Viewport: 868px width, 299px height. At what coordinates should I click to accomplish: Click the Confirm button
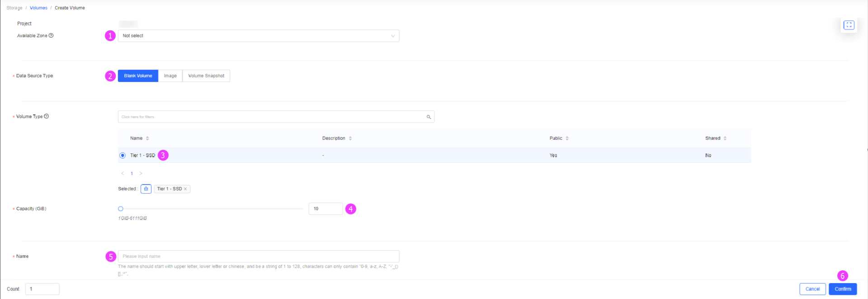[843, 289]
